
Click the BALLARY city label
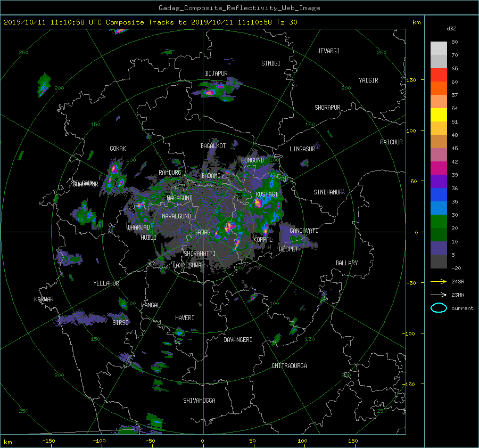346,263
